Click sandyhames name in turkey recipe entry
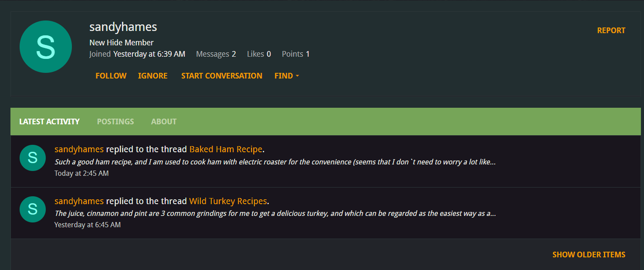Image resolution: width=644 pixels, height=270 pixels. (79, 201)
